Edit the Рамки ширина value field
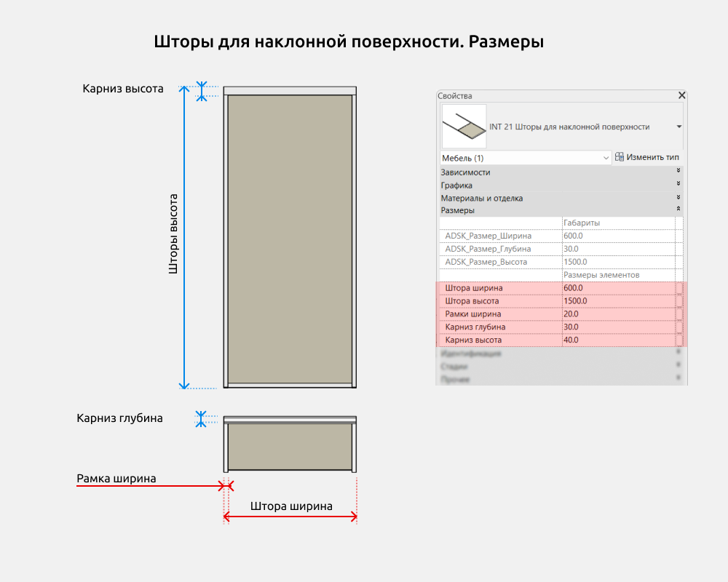The height and width of the screenshot is (582, 728). 618,314
